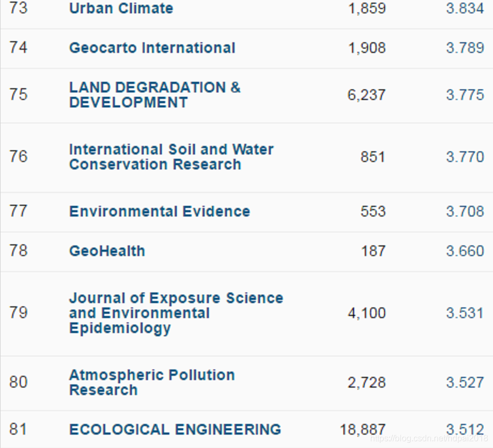The image size is (493, 448).
Task: Click impact factor value 3.660
Action: pyautogui.click(x=465, y=251)
